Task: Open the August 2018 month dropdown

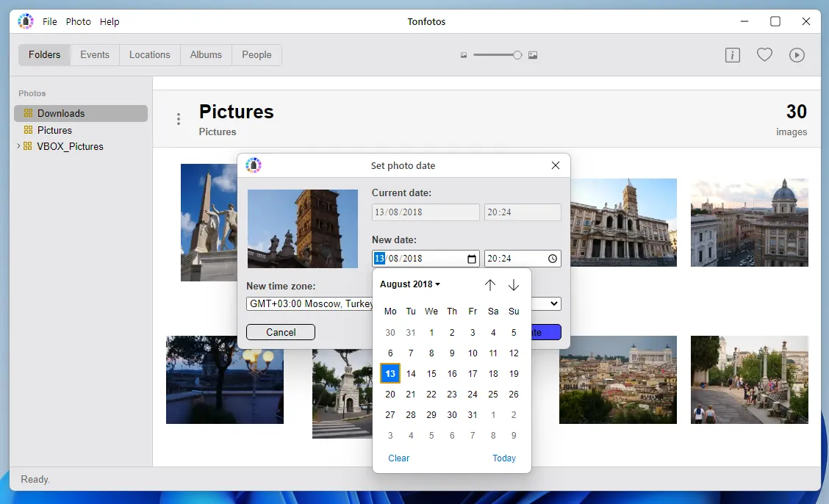Action: tap(410, 284)
